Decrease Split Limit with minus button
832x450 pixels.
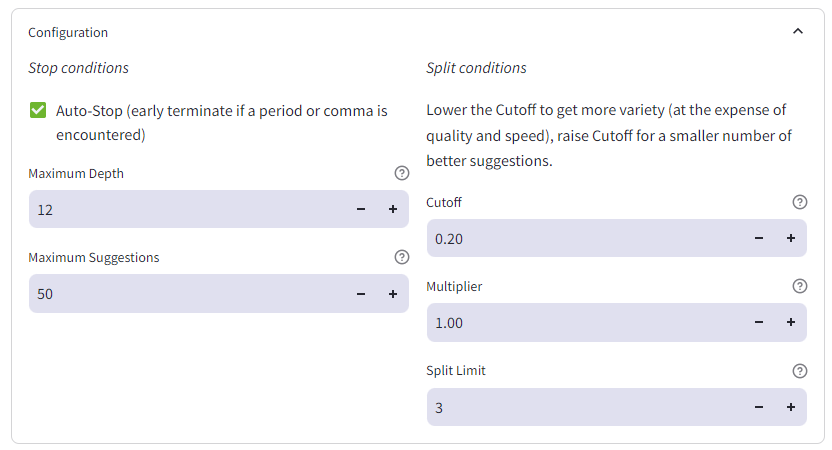759,407
